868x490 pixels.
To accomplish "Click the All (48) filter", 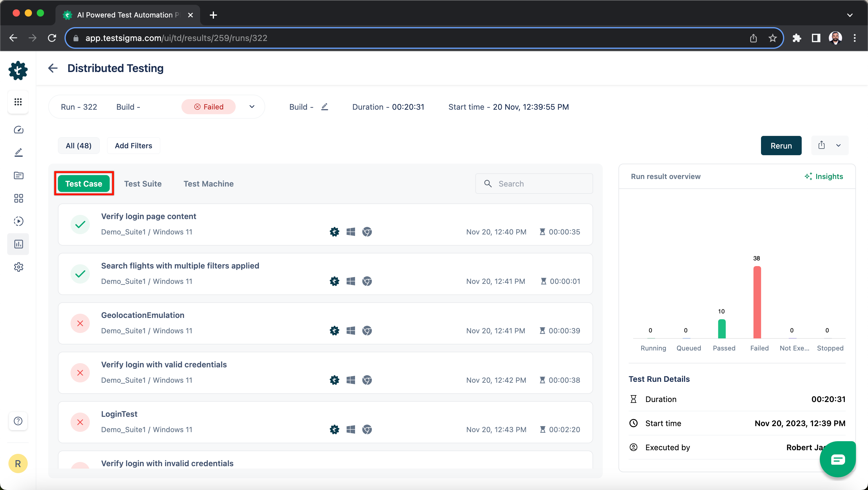I will 78,146.
